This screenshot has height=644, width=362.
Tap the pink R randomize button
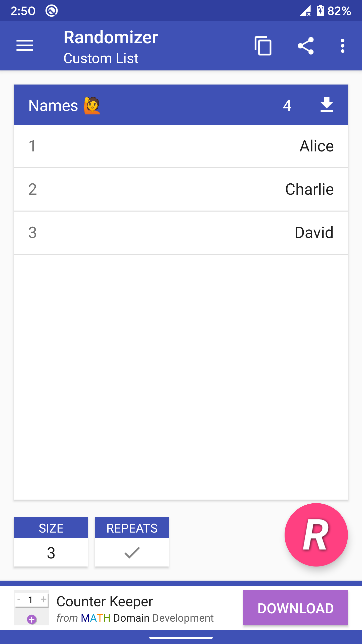(316, 535)
